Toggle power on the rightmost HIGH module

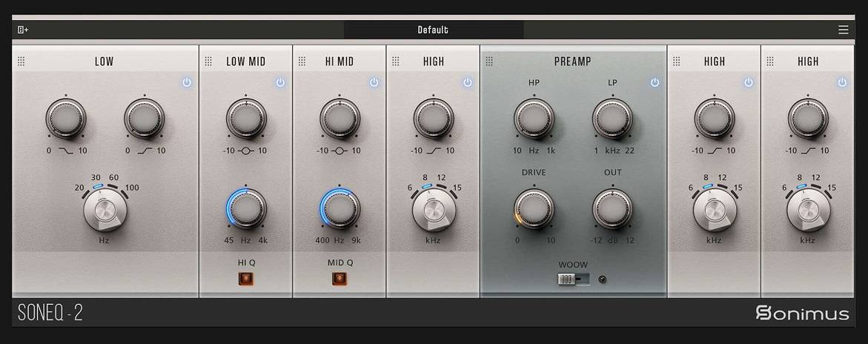[842, 82]
